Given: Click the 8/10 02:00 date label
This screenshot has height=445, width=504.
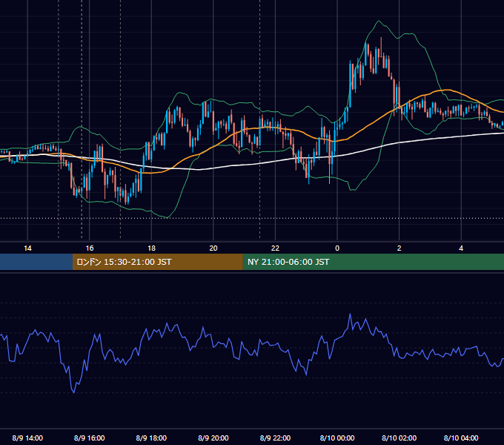Looking at the screenshot, I should (x=399, y=438).
